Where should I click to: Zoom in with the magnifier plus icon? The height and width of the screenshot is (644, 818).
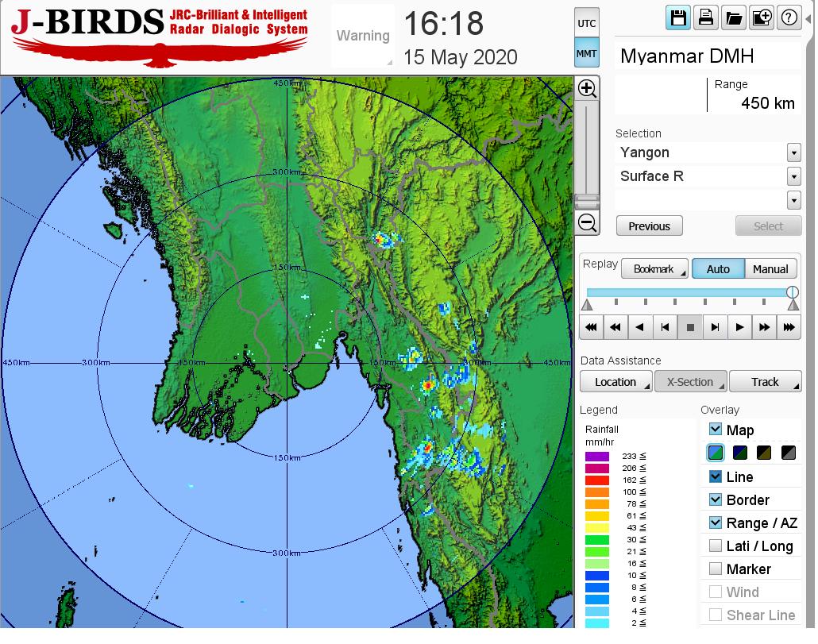coord(587,88)
